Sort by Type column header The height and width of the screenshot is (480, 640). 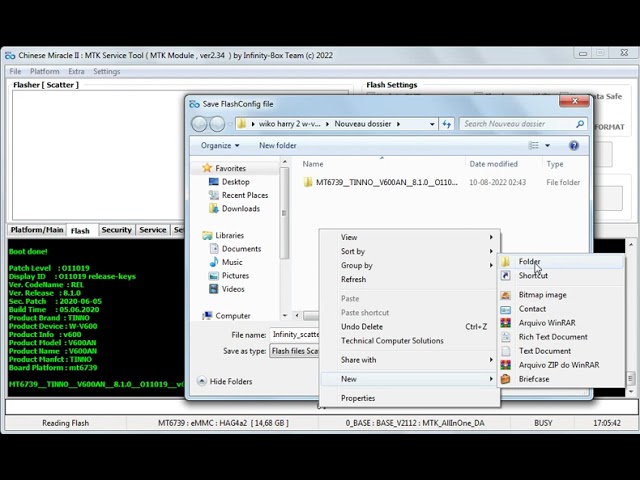click(555, 164)
